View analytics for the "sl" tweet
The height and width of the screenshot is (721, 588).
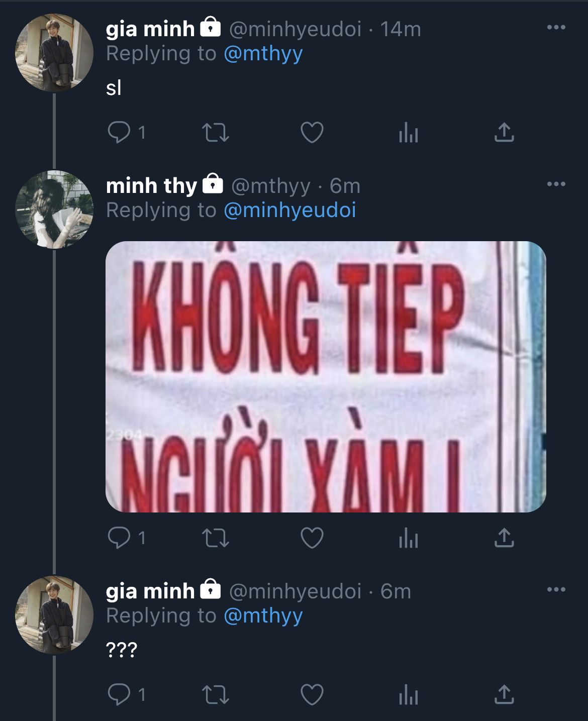coord(408,133)
